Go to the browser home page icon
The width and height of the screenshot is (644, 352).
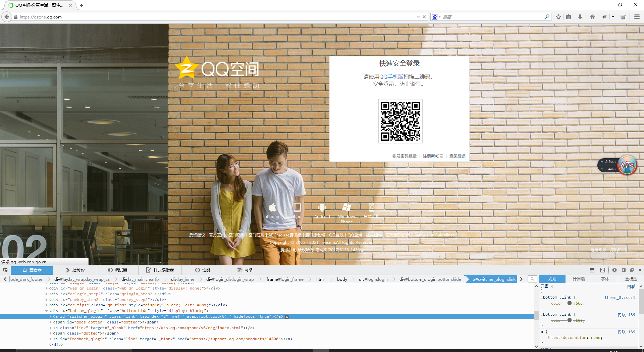pyautogui.click(x=592, y=17)
